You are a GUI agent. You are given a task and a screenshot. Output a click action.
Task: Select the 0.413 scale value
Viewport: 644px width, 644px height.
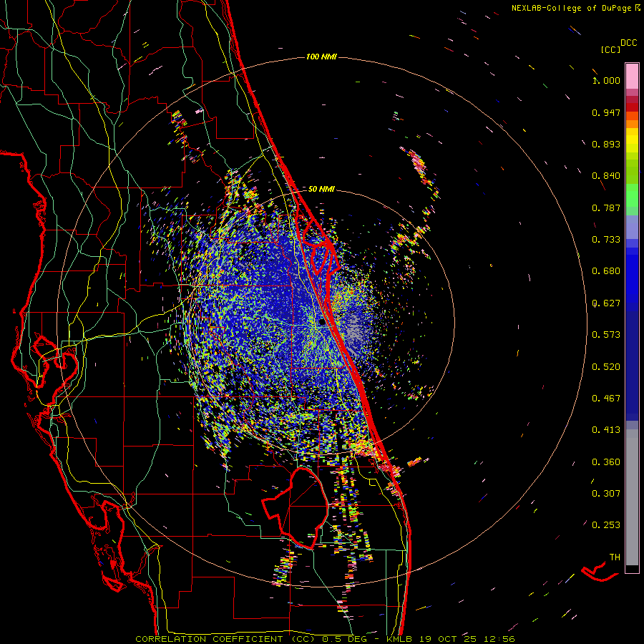[606, 430]
